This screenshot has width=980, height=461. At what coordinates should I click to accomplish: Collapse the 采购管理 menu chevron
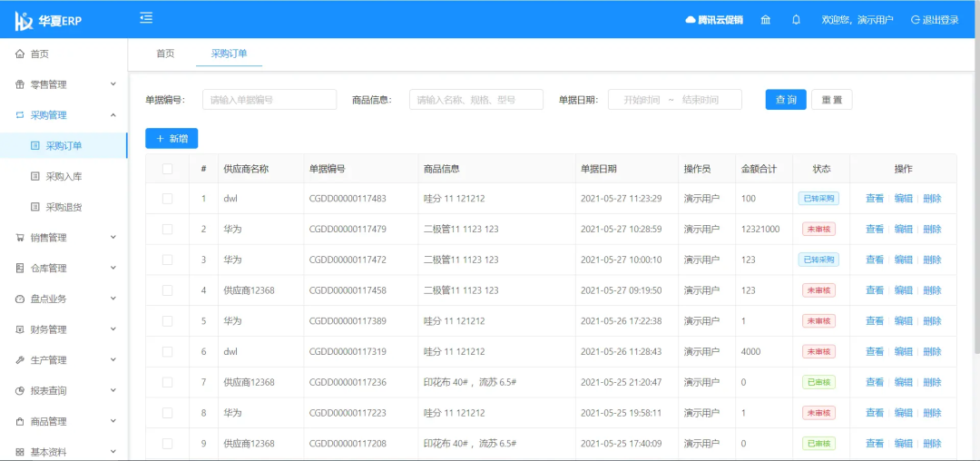pos(113,115)
